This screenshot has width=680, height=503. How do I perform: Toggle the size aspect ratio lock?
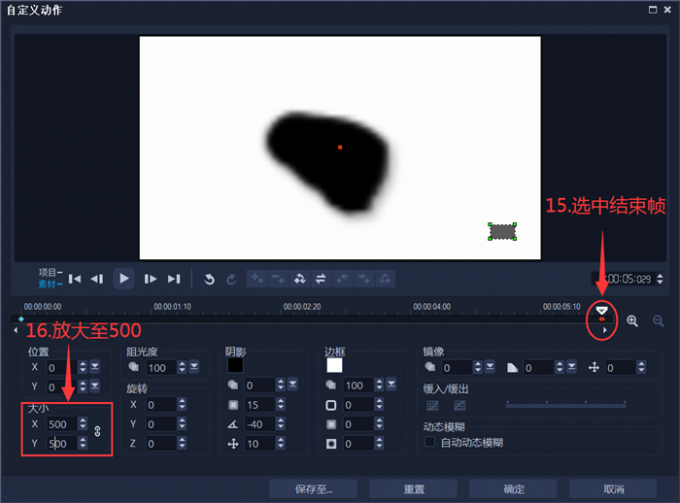97,431
